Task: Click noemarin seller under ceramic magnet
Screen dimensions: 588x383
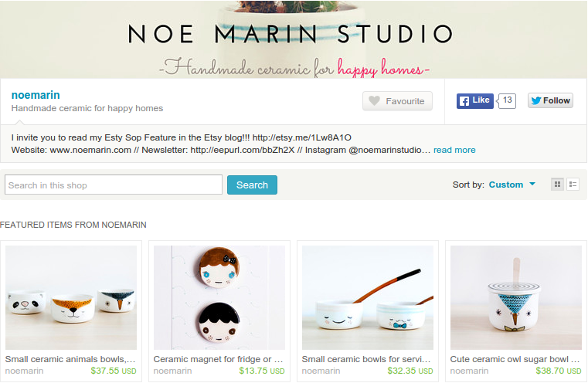Action: (172, 371)
